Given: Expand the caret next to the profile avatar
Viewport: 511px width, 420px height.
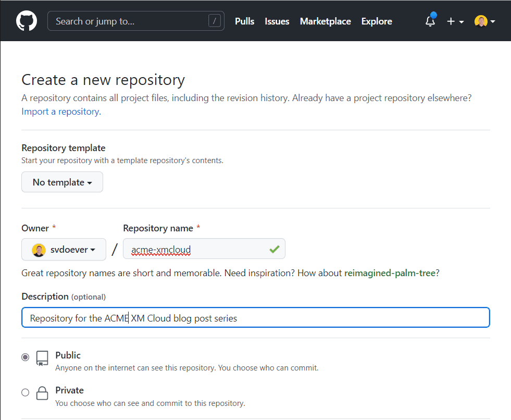Looking at the screenshot, I should click(x=493, y=22).
